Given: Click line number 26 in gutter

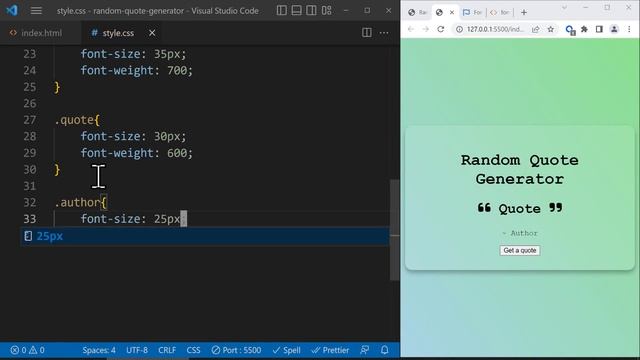Looking at the screenshot, I should pos(29,103).
